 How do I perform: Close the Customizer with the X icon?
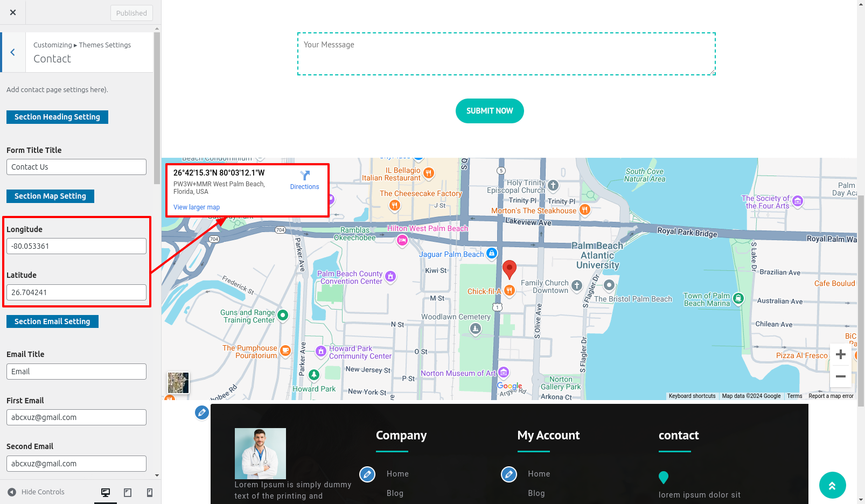coord(13,12)
